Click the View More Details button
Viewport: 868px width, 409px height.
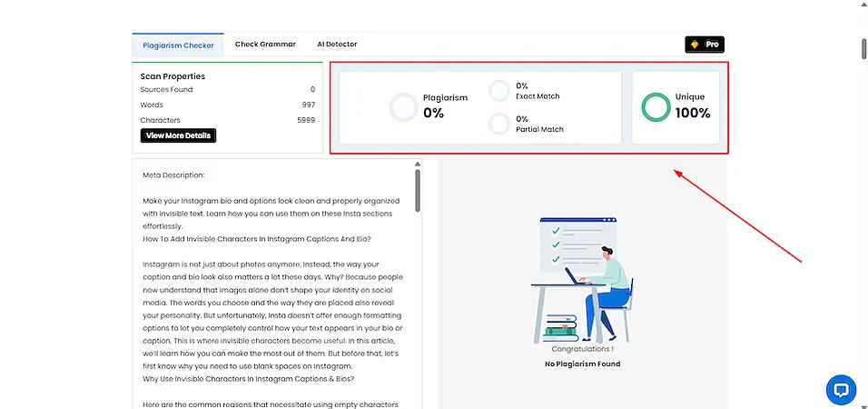[x=178, y=135]
